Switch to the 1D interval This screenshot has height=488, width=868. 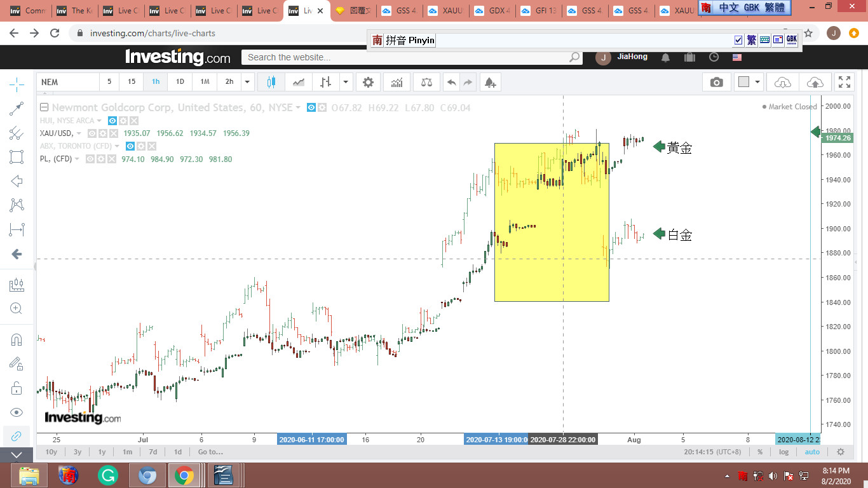[x=180, y=82]
